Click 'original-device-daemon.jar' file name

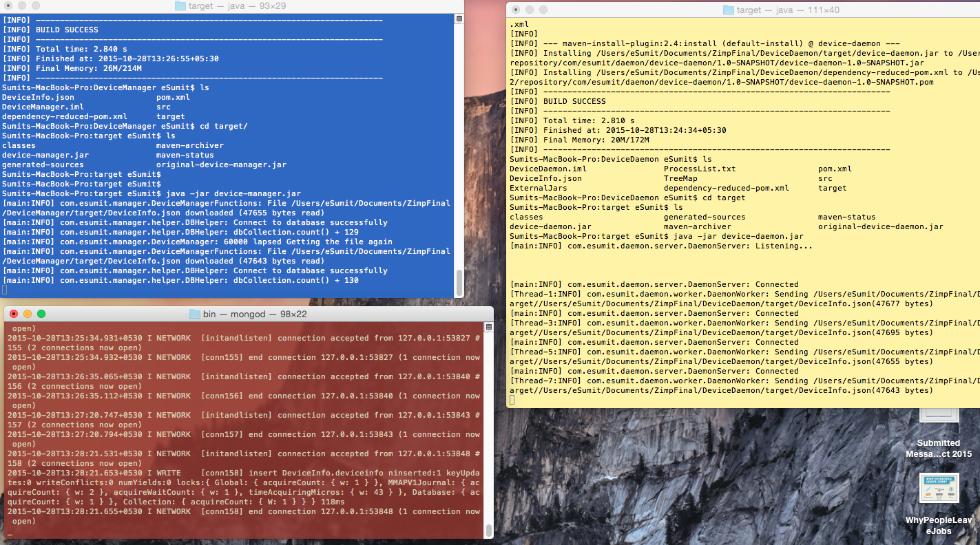[x=881, y=226]
